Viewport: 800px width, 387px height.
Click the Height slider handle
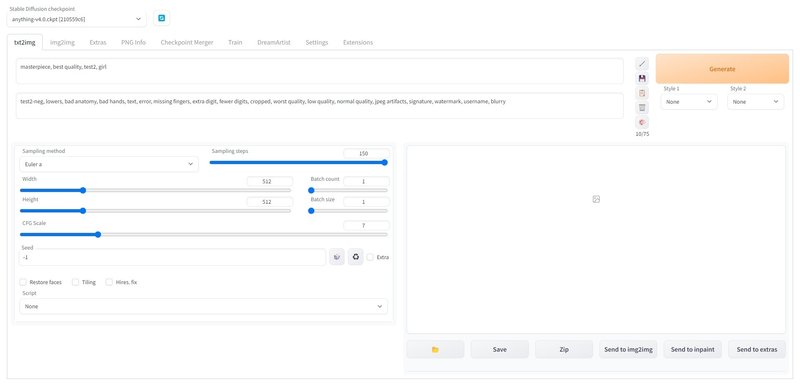coord(83,211)
